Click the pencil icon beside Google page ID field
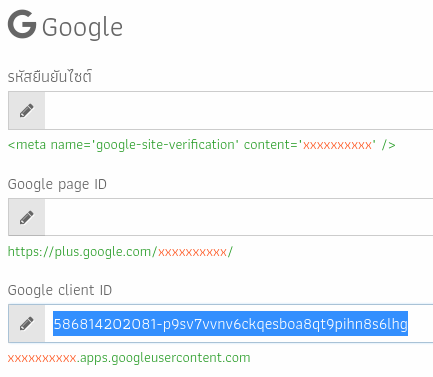The image size is (433, 377). click(27, 217)
